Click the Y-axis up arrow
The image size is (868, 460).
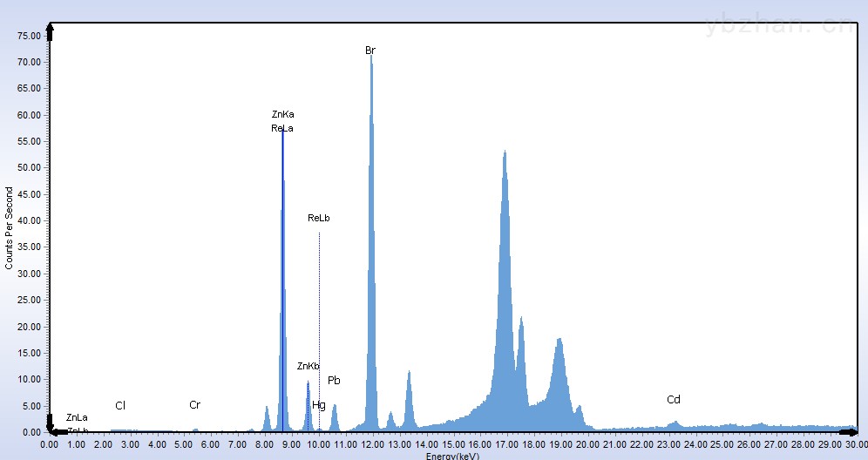51,31
